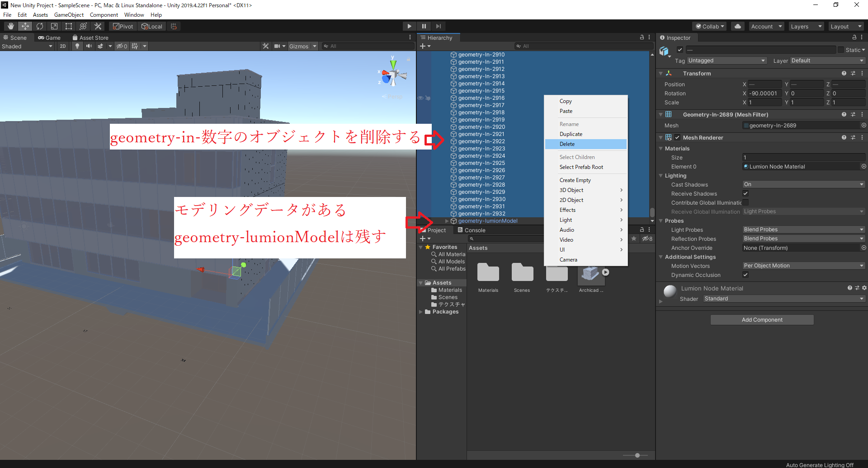Lock the Hierarchy panel

pyautogui.click(x=642, y=37)
